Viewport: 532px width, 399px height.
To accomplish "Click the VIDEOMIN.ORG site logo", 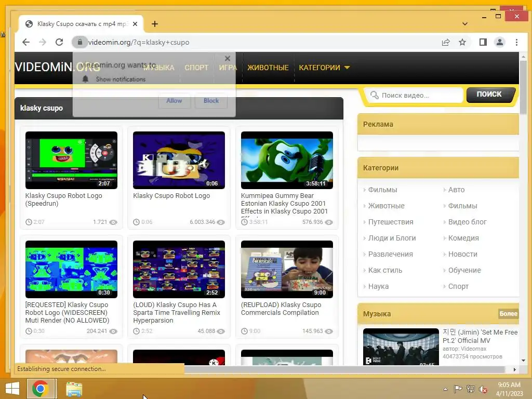I will coord(57,67).
